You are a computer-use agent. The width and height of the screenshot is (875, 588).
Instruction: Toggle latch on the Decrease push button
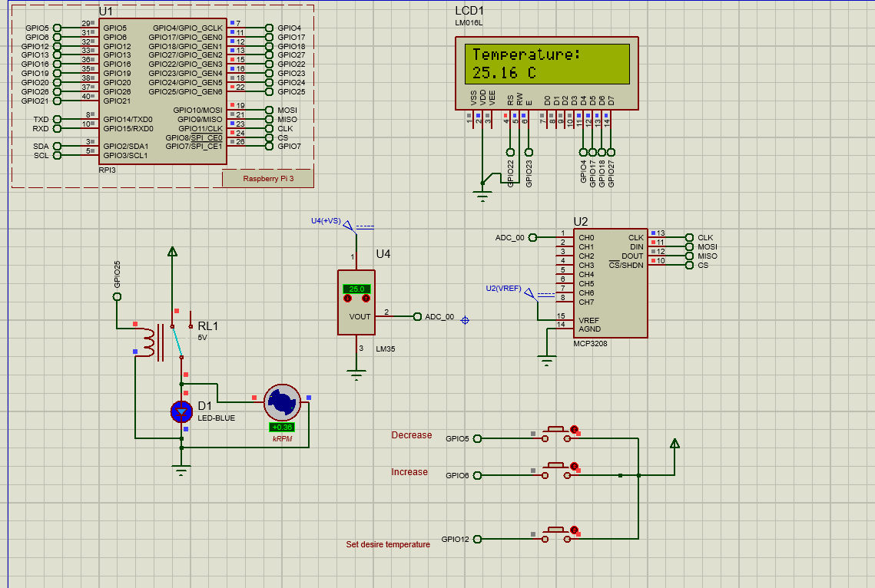pyautogui.click(x=574, y=430)
